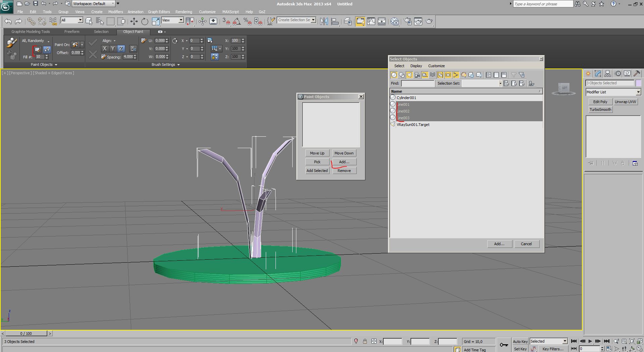Toggle Auto Key animation mode
The width and height of the screenshot is (644, 352).
[x=520, y=341]
